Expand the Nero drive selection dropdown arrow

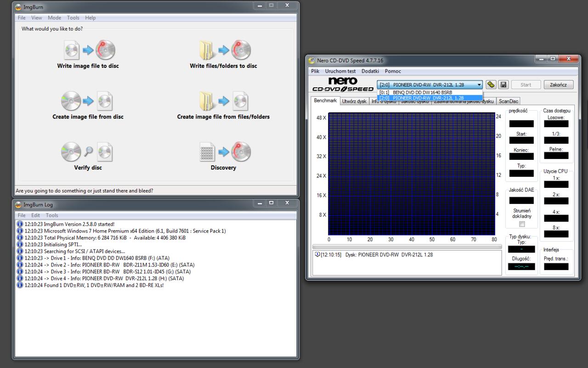[x=479, y=85]
